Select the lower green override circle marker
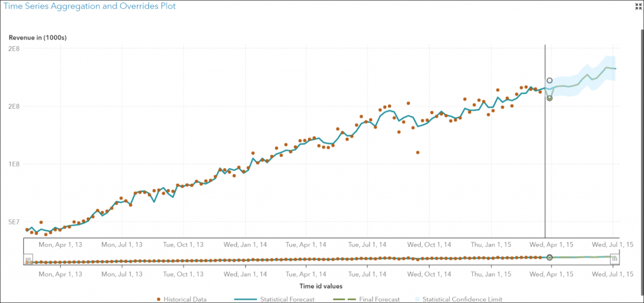Screen dimensions: 644x303 coord(550,98)
